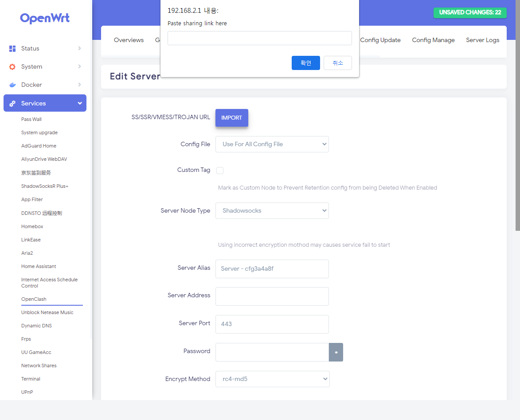This screenshot has height=420, width=520.
Task: Open the UU GameAcc page
Action: click(36, 352)
